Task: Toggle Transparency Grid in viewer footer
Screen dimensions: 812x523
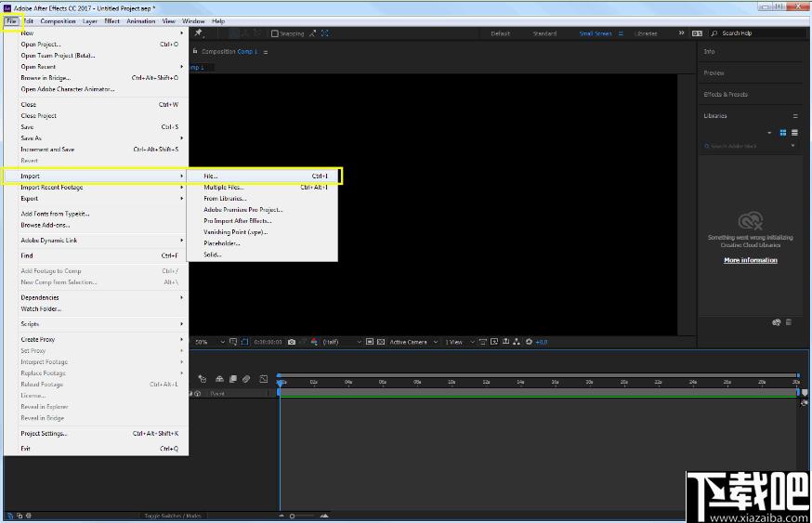Action: click(381, 342)
